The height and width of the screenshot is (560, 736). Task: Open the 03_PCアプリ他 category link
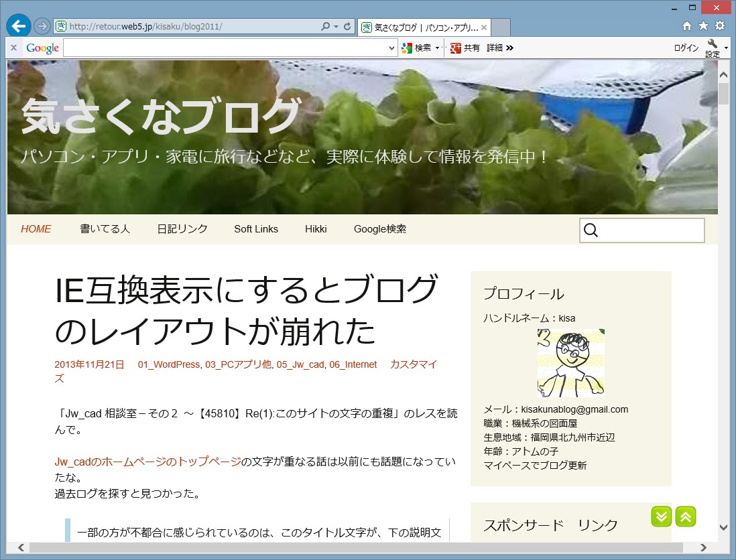click(238, 364)
